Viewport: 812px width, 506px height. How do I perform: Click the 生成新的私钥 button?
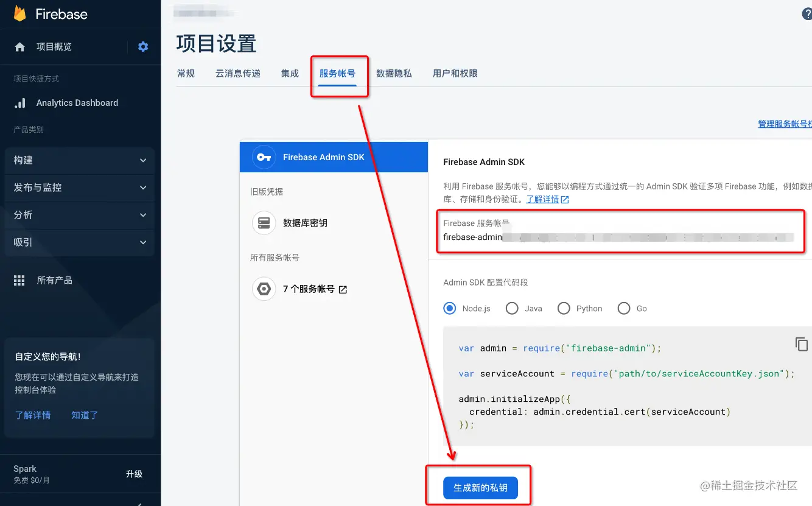tap(480, 488)
